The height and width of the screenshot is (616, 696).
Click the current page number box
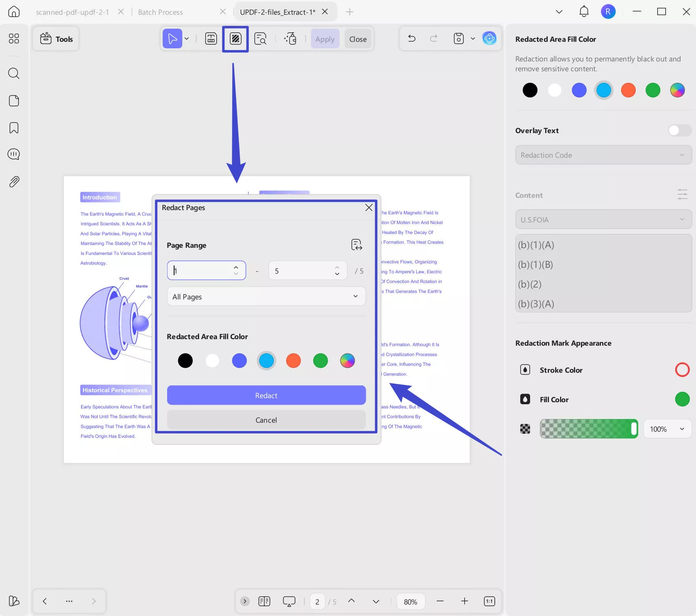pyautogui.click(x=317, y=601)
